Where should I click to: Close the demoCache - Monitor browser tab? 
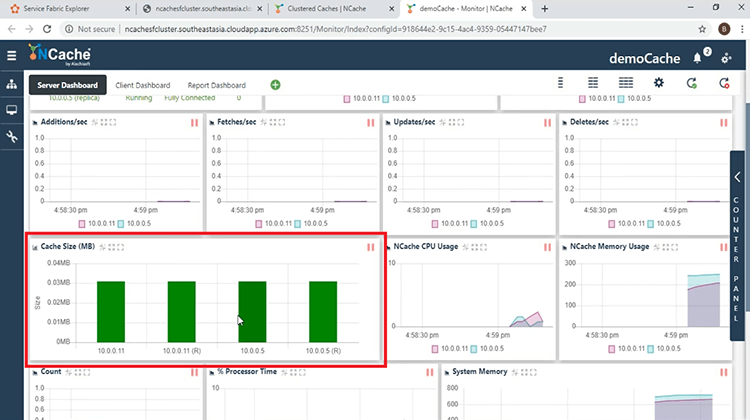pyautogui.click(x=524, y=9)
